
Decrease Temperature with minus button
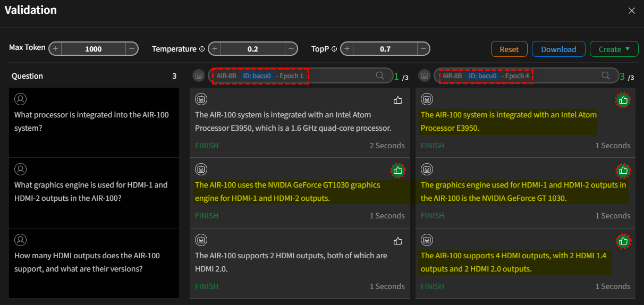pyautogui.click(x=291, y=49)
